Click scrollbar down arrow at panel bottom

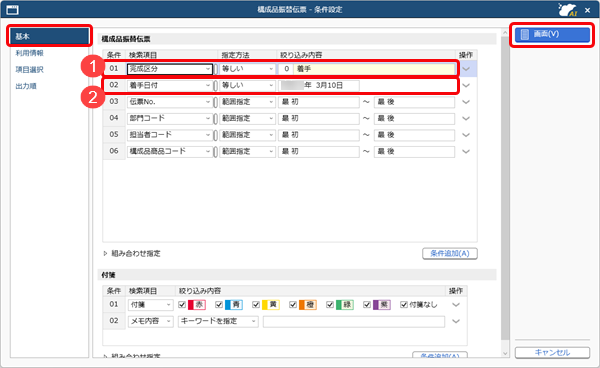(x=505, y=354)
